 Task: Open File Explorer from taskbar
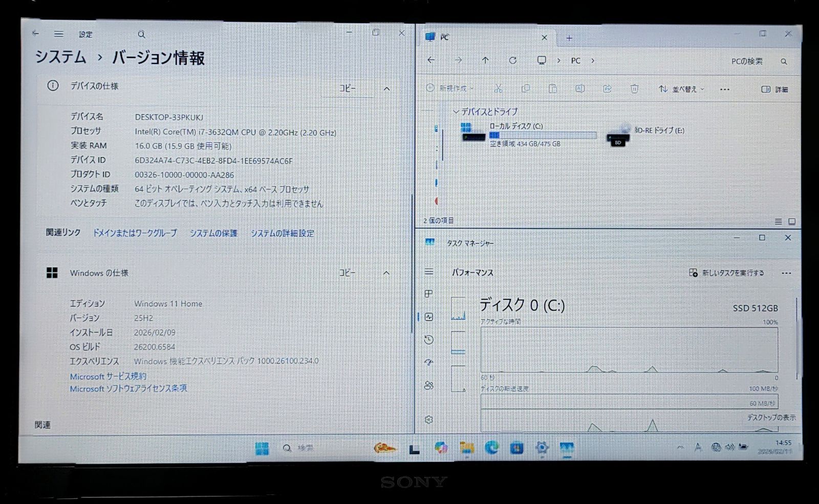[466, 448]
